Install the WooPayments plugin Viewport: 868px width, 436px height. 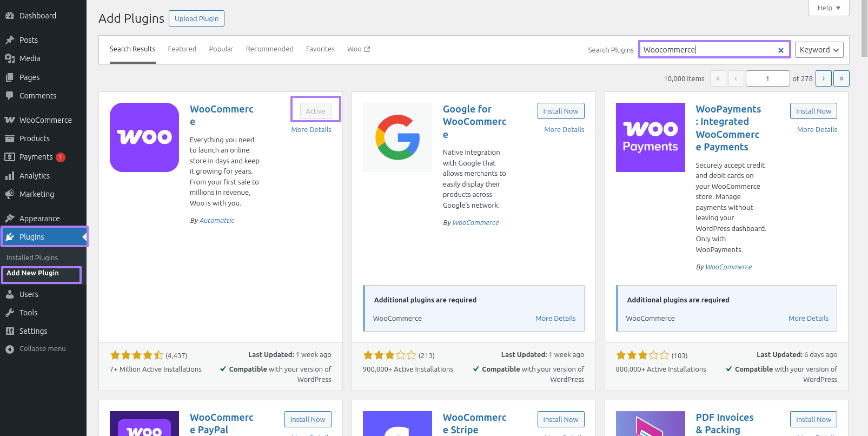tap(814, 111)
